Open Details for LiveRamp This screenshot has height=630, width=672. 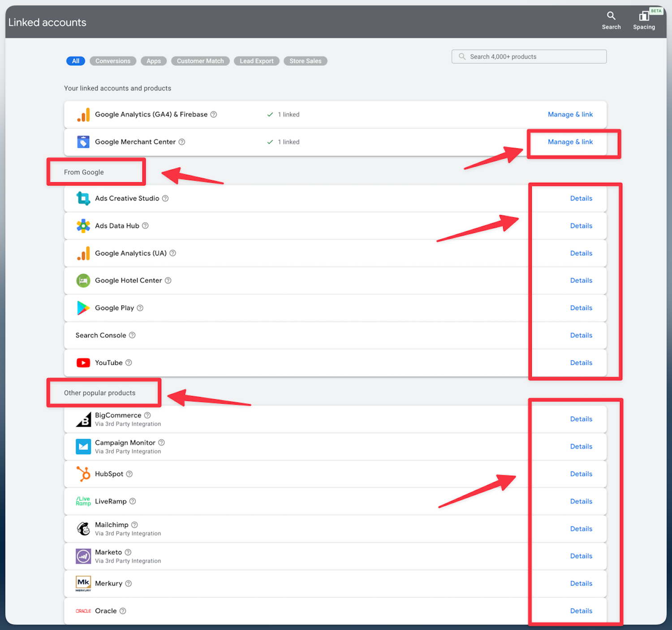coord(581,501)
